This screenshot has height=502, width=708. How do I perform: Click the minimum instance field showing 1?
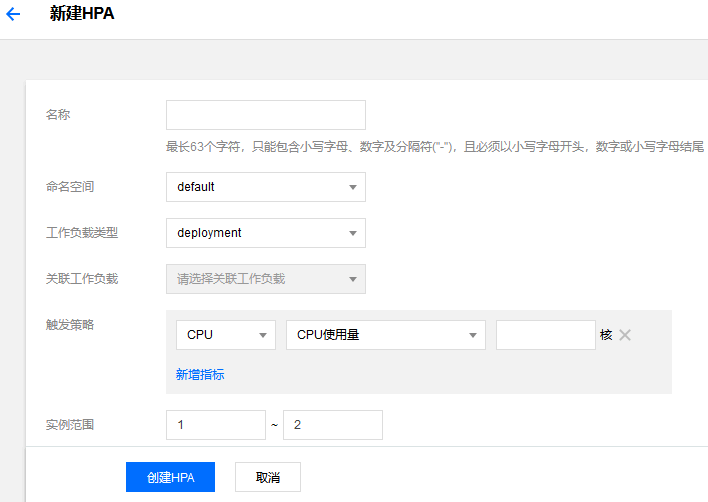point(216,425)
